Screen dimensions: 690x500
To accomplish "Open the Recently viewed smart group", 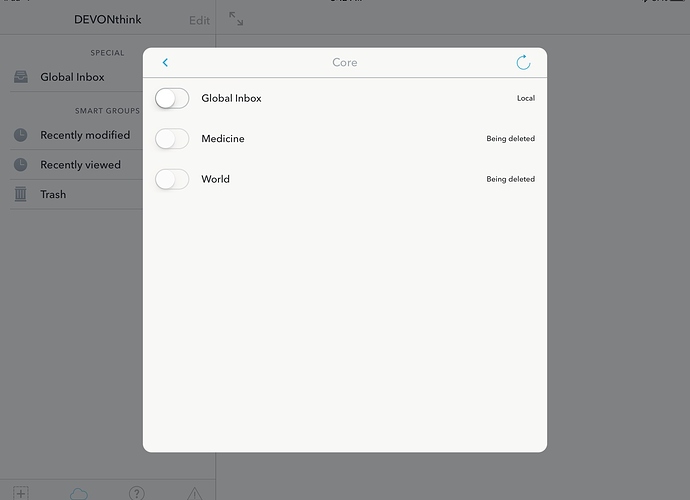I will (x=80, y=165).
